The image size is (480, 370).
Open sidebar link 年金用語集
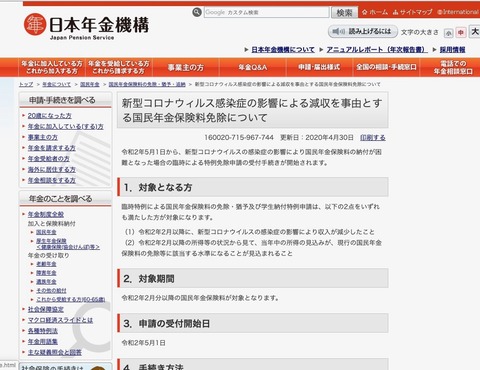tap(43, 341)
